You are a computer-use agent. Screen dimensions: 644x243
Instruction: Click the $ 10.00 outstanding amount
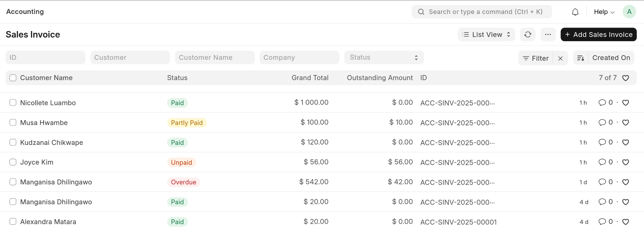tap(401, 122)
